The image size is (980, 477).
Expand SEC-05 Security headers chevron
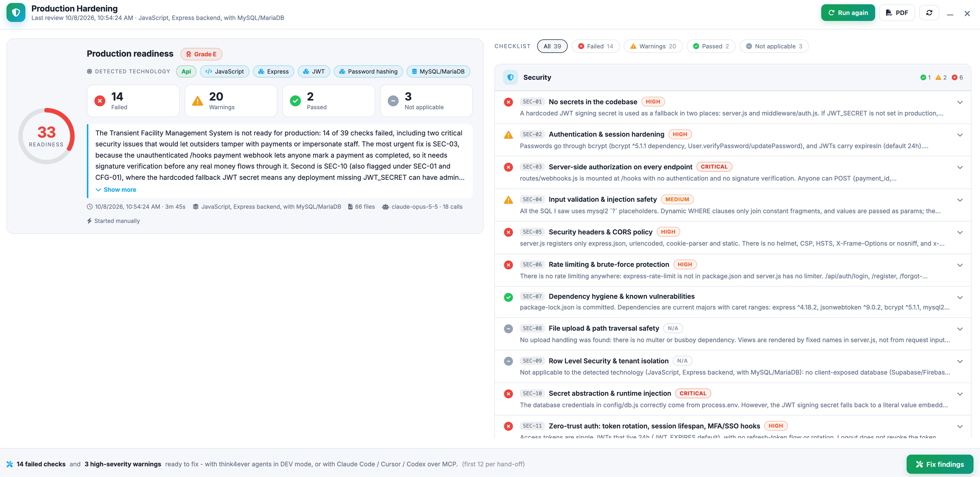(960, 232)
